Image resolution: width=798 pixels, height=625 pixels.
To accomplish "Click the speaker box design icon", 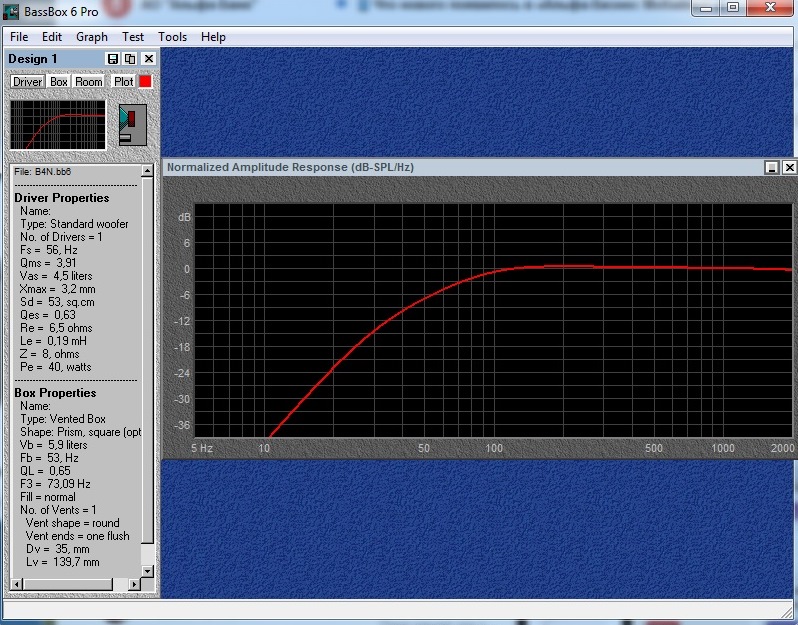I will tap(133, 125).
